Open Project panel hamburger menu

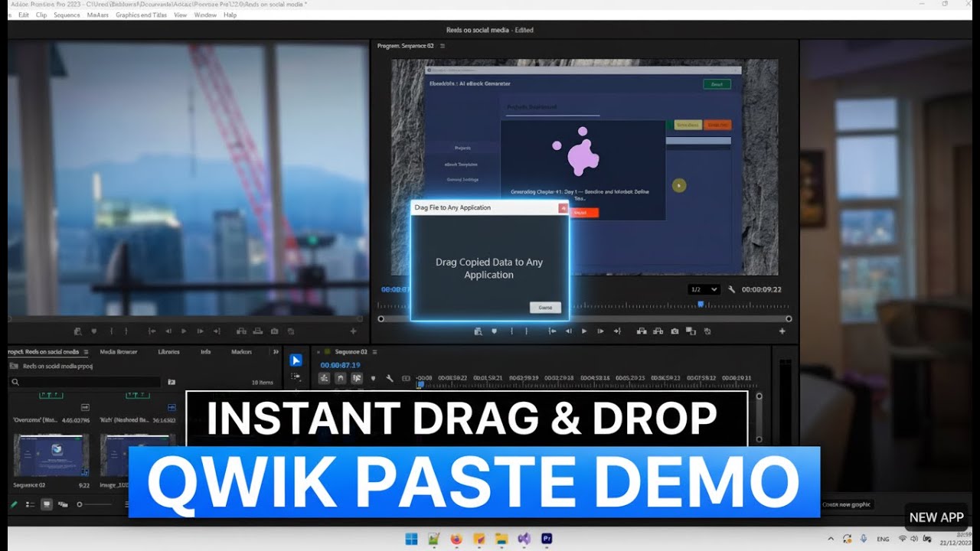click(86, 352)
